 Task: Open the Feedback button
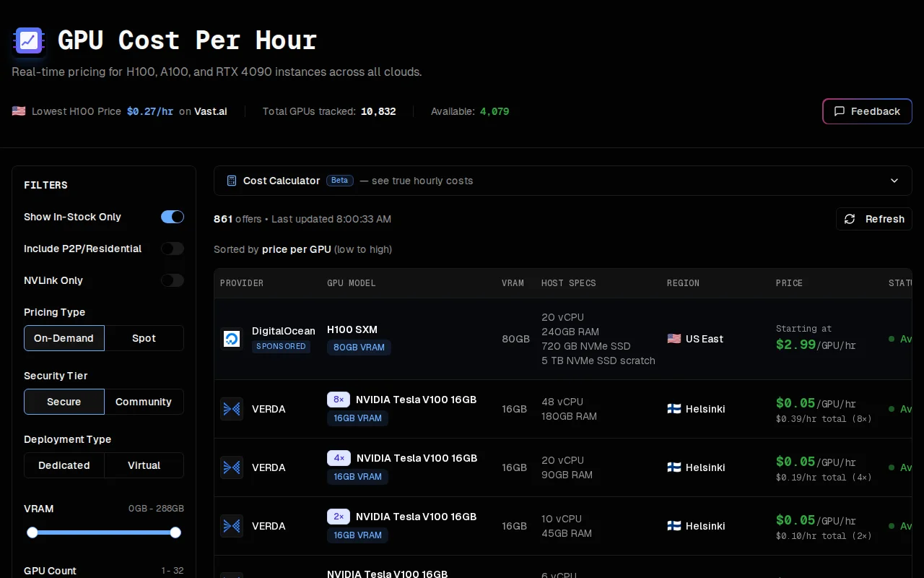[x=867, y=111]
